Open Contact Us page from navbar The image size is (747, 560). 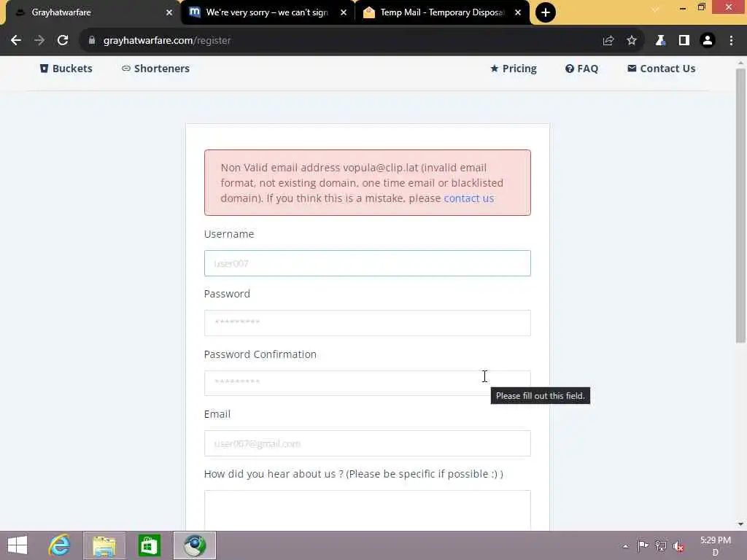661,69
